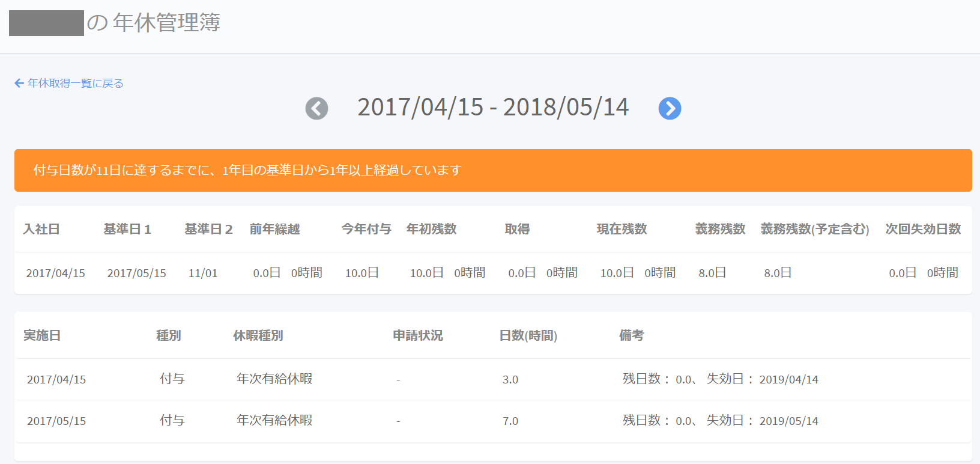Click 付与 in the 2017/05/15 row

point(172,421)
